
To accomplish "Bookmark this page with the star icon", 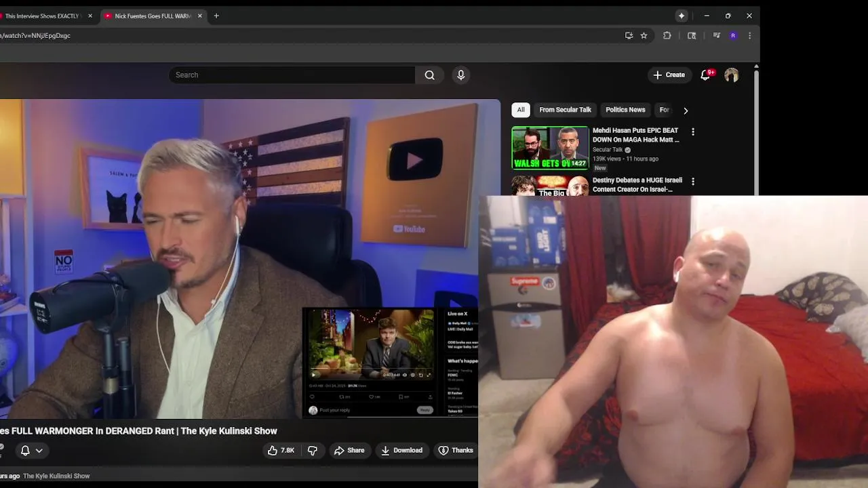I will tap(644, 35).
